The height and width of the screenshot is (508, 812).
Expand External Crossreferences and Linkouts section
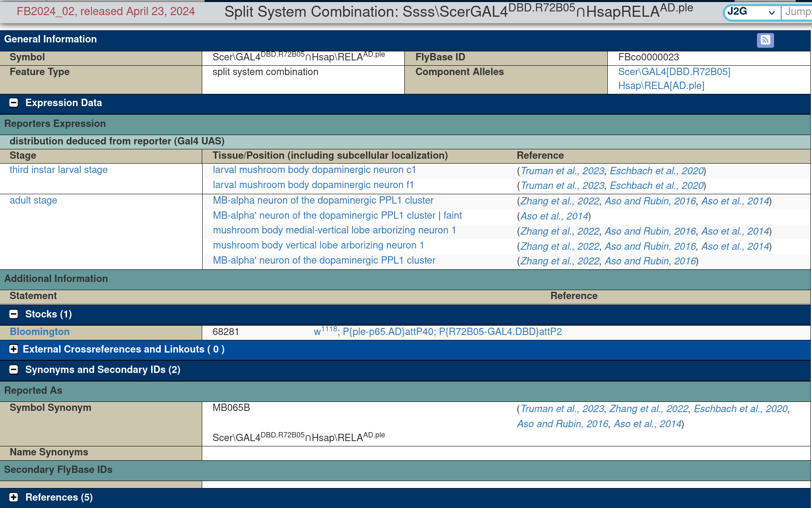pos(13,349)
